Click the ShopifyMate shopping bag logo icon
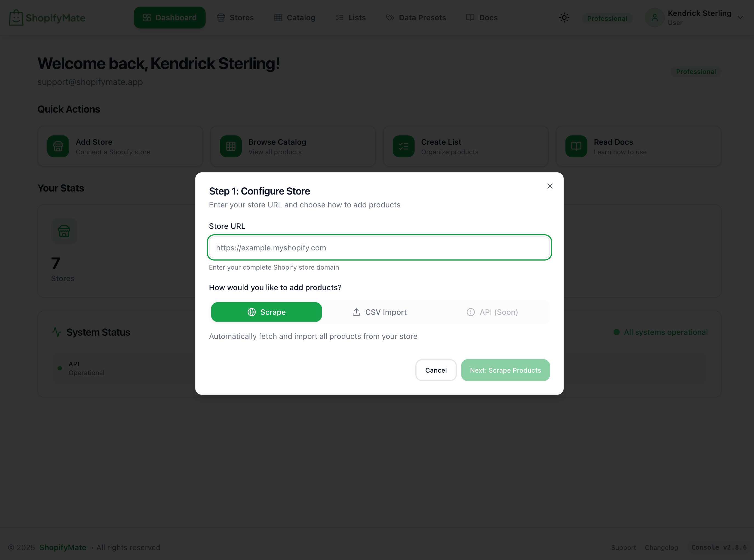Screen dimensions: 754x560 pos(16,17)
